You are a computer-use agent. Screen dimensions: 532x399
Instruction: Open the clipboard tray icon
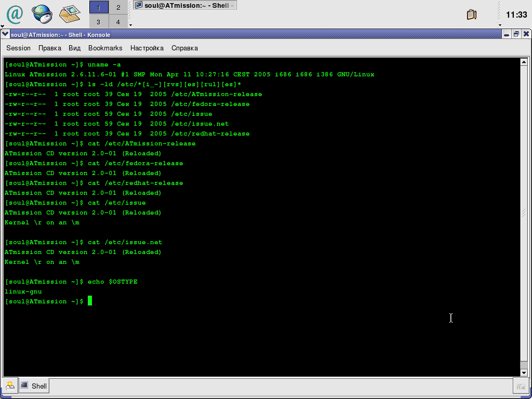pyautogui.click(x=472, y=15)
